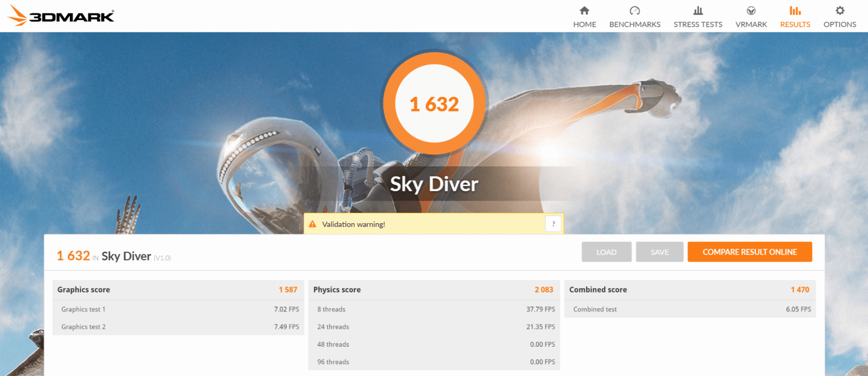This screenshot has width=868, height=376.
Task: Click the SAVE button
Action: point(660,252)
